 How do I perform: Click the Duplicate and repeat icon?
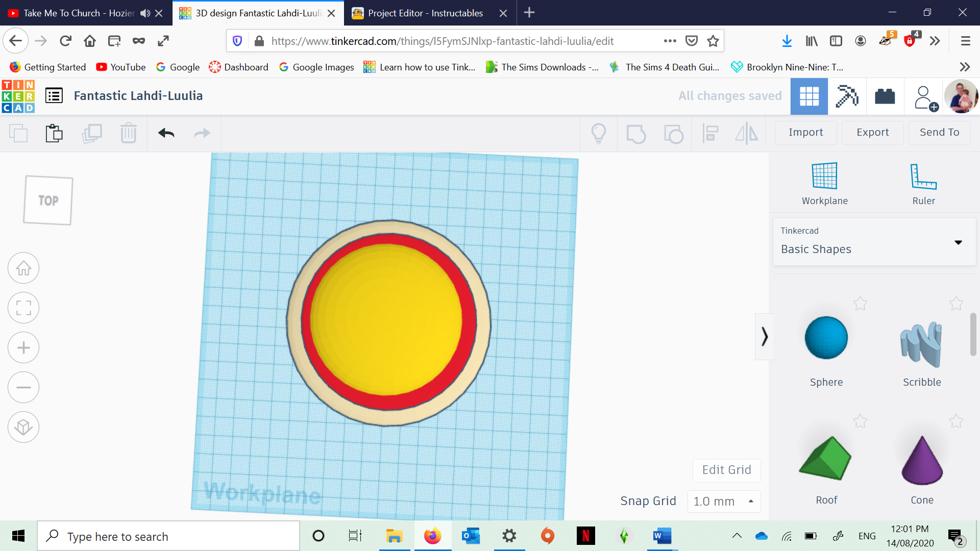[x=92, y=133]
